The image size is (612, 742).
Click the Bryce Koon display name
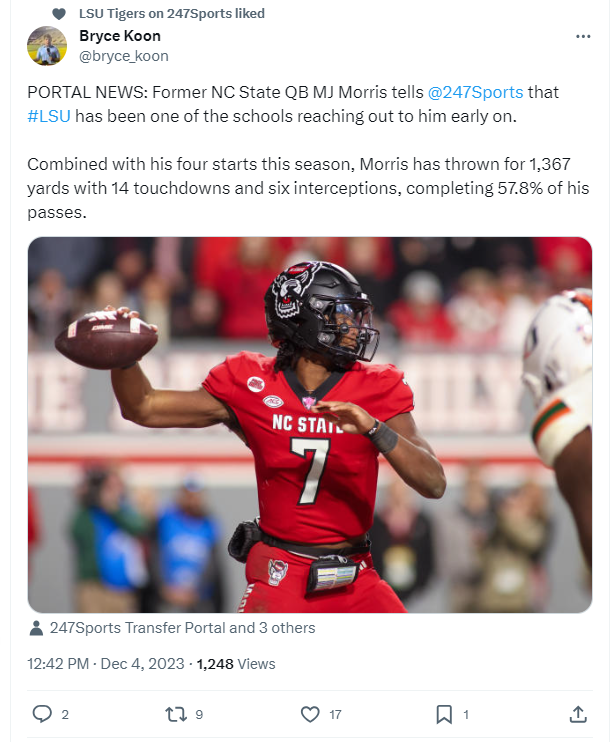(x=120, y=35)
